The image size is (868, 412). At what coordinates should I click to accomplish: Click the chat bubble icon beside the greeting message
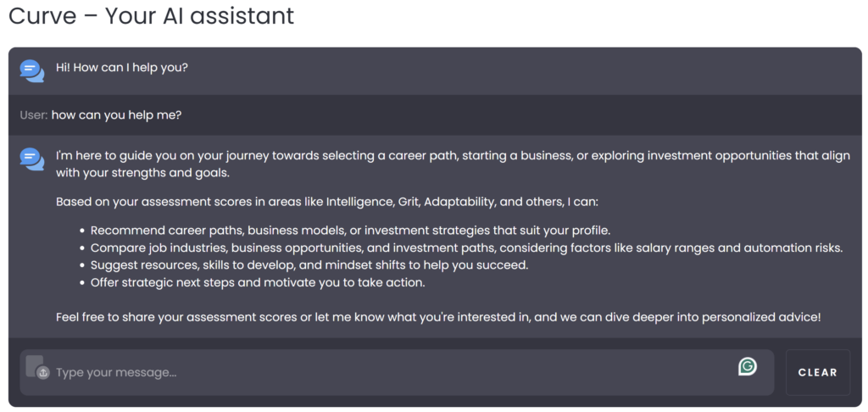[x=32, y=71]
